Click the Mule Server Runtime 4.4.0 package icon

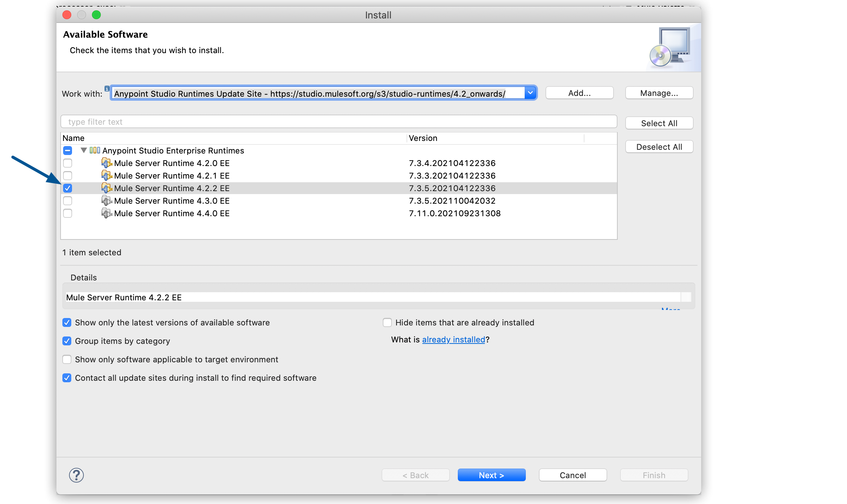click(107, 213)
